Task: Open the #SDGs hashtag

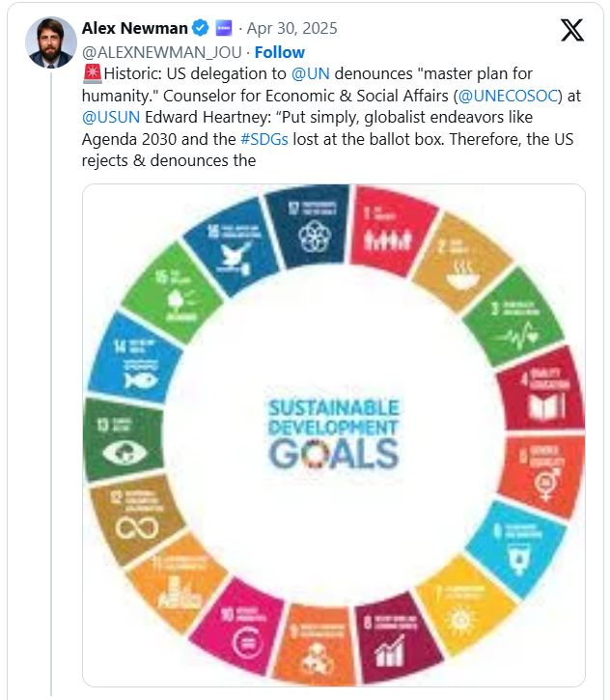Action: [264, 139]
